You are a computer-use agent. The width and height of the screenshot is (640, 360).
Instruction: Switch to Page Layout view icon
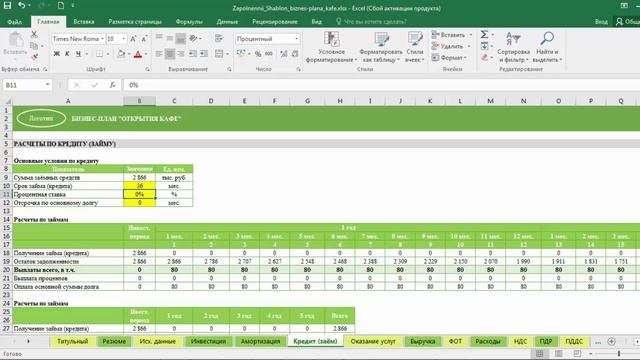[558, 353]
